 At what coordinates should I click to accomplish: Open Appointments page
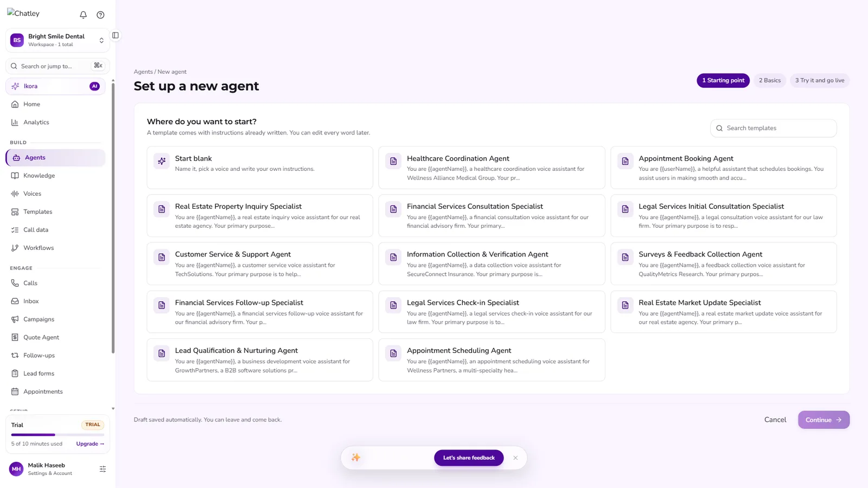55,391
